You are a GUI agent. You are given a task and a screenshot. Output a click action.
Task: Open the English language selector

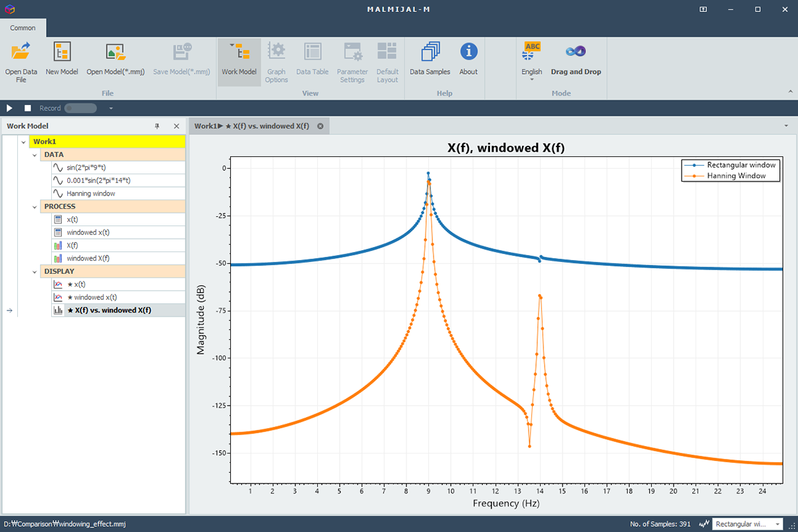(532, 63)
